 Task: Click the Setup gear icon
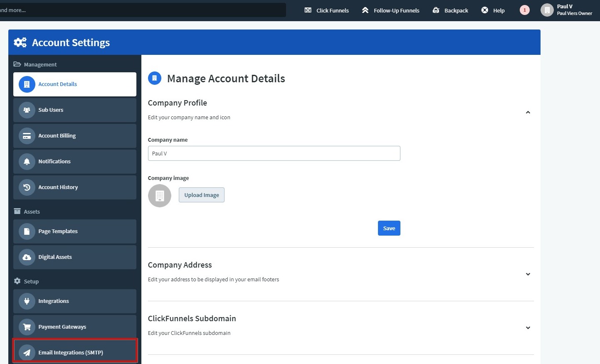click(17, 281)
